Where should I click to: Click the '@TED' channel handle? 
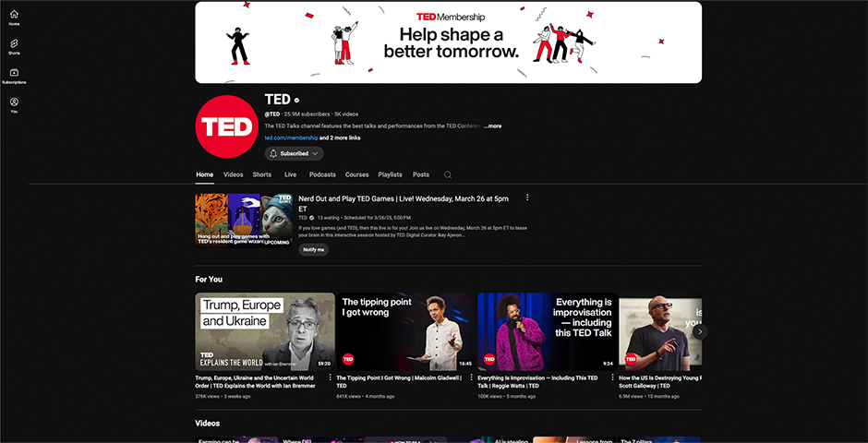coord(271,114)
